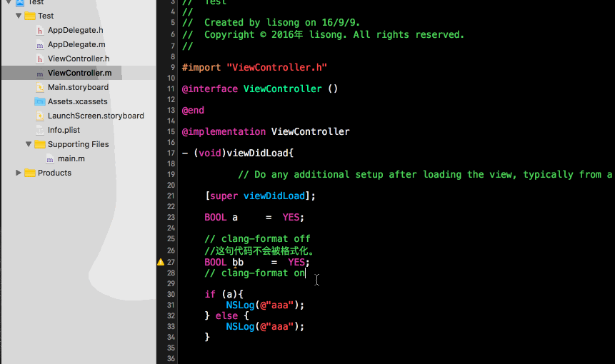Click the AppDelegate.h header file icon
Viewport: 615px width, 364px height.
[x=39, y=30]
